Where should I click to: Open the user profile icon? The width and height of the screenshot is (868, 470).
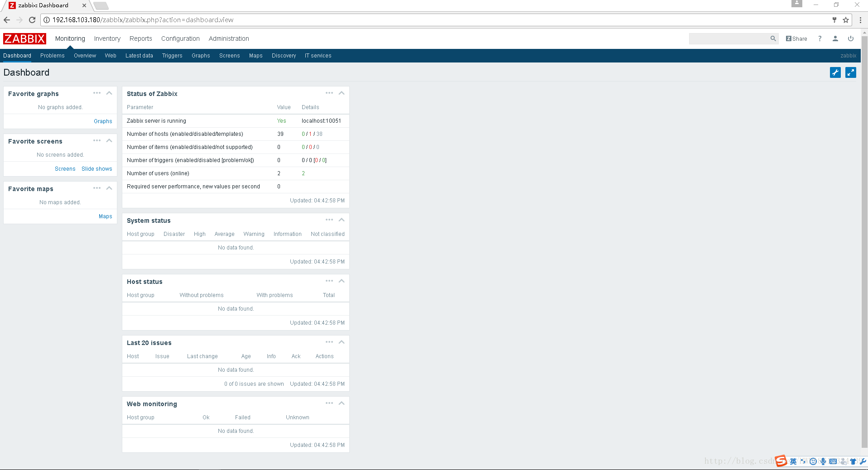click(x=835, y=39)
